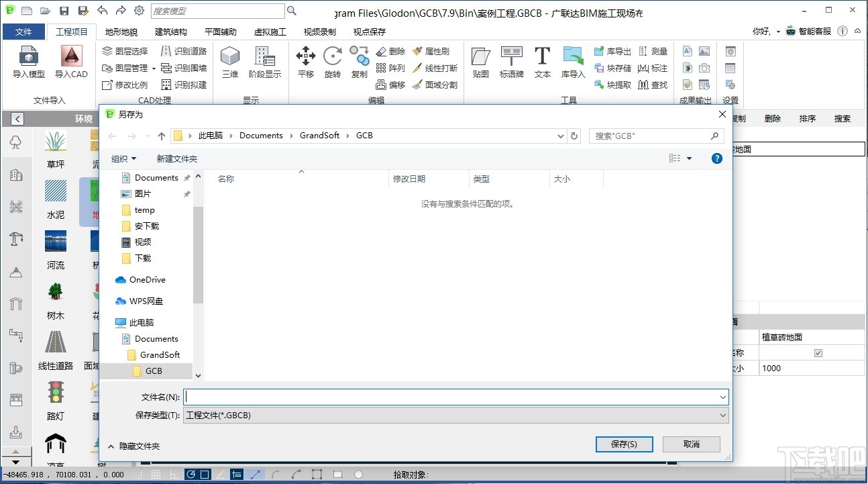Click the 搜索模型 search field in title bar
868x484 pixels.
[x=217, y=11]
